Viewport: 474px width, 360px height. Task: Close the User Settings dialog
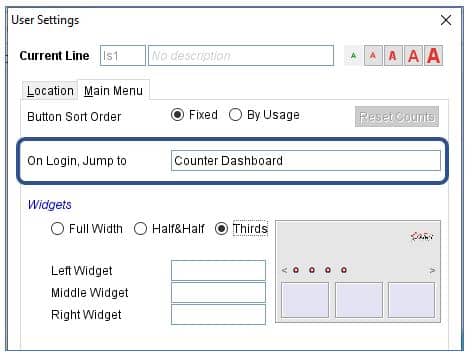[x=446, y=20]
